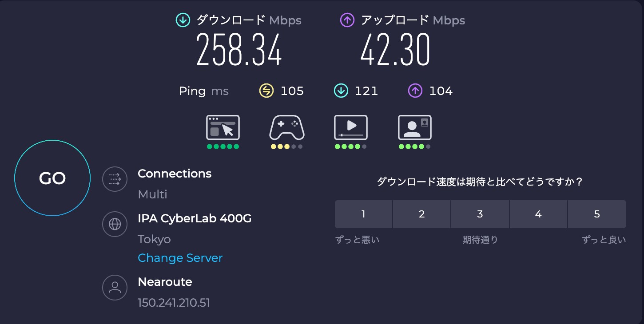Rate download speed as 2
The width and height of the screenshot is (644, 324).
pyautogui.click(x=421, y=214)
